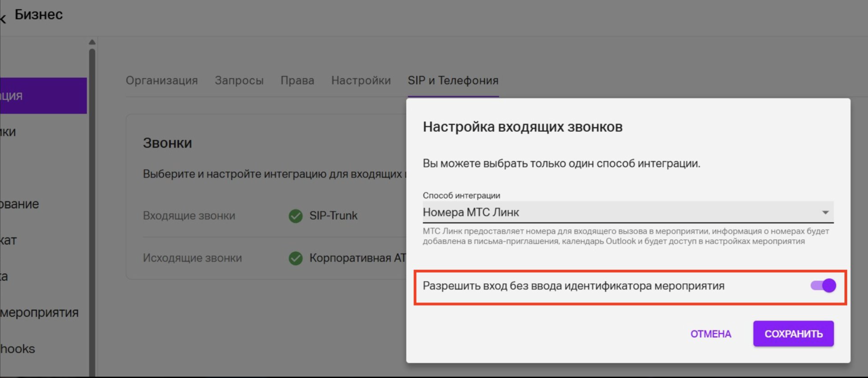
Task: Click green checkmark beside SIP-Trunk
Action: coord(296,216)
